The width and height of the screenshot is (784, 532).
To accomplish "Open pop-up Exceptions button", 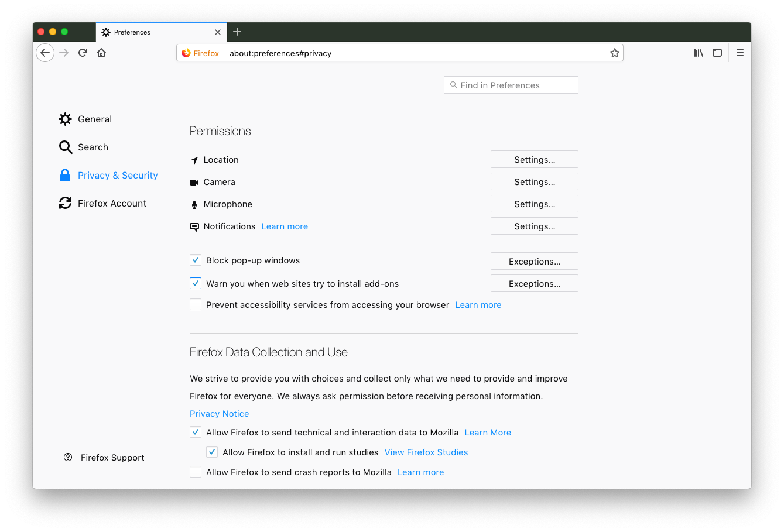I will tap(535, 262).
